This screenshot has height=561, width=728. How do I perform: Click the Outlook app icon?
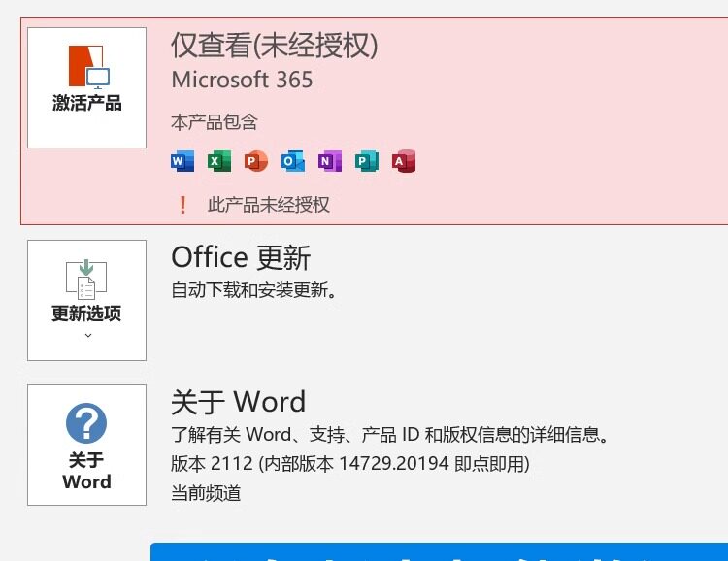293,161
